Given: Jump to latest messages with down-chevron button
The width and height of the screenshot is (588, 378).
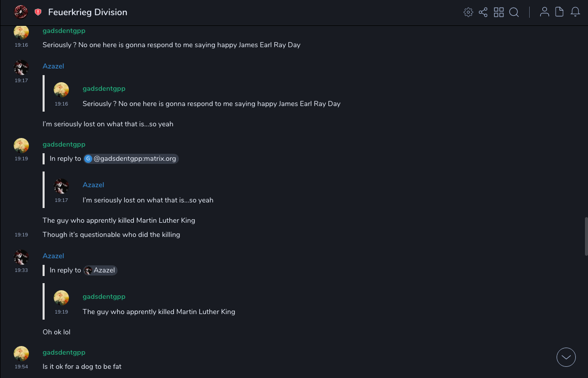Looking at the screenshot, I should [566, 357].
